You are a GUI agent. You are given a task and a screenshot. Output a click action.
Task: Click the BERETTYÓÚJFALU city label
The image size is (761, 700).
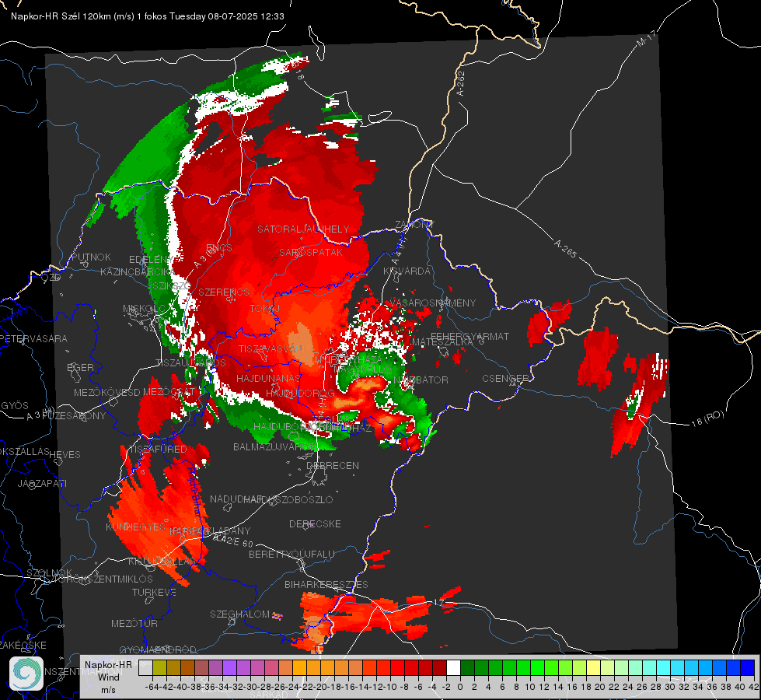click(x=291, y=554)
